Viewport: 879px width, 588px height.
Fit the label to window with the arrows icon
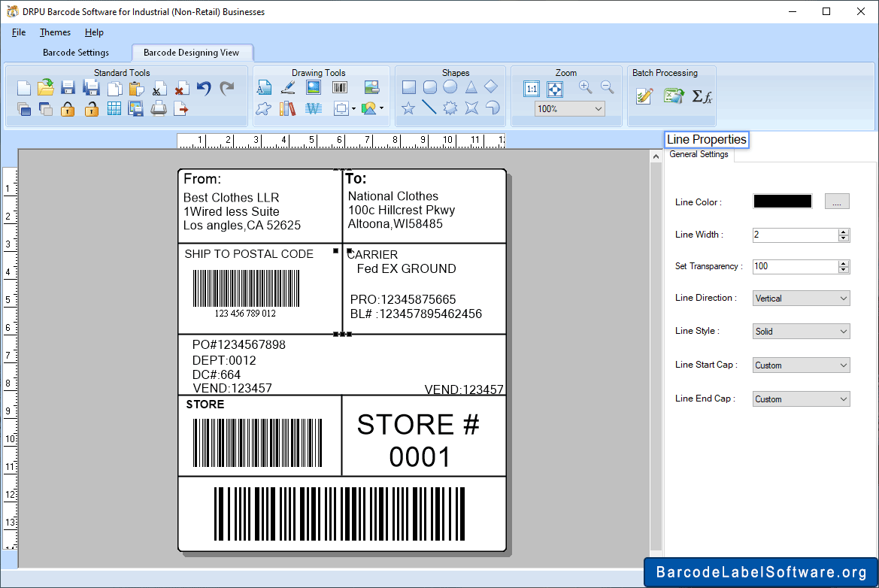[x=555, y=89]
